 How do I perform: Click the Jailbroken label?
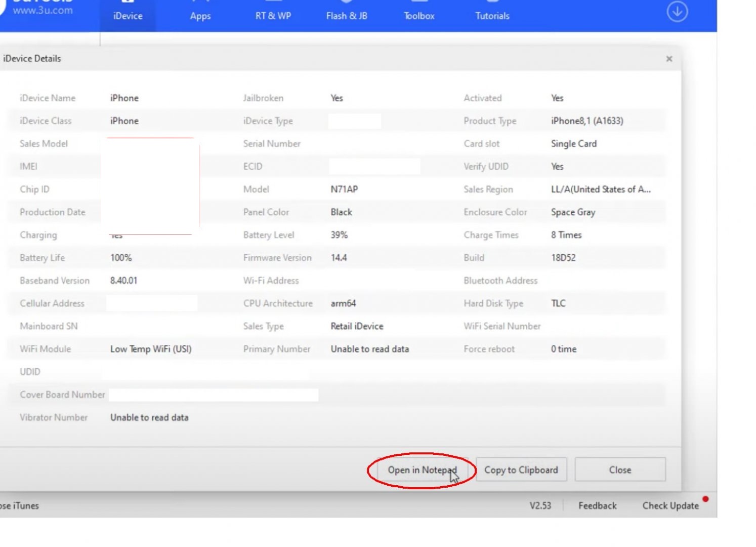(x=263, y=98)
